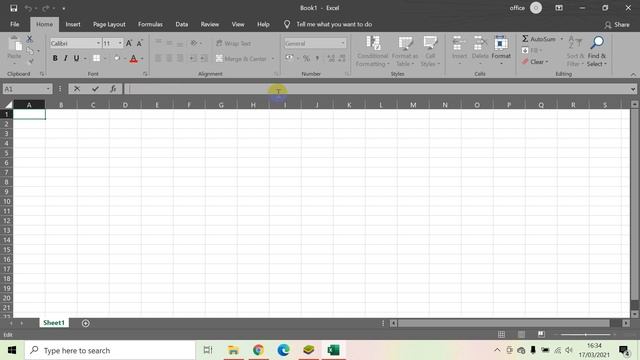Screen dimensions: 640x360
Task: Select the Sheet1 tab
Action: (54, 323)
